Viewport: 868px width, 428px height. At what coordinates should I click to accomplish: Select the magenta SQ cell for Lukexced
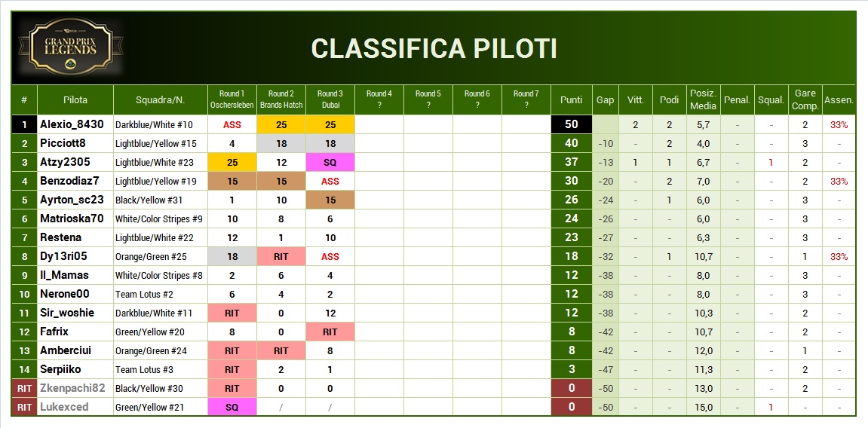pyautogui.click(x=232, y=407)
